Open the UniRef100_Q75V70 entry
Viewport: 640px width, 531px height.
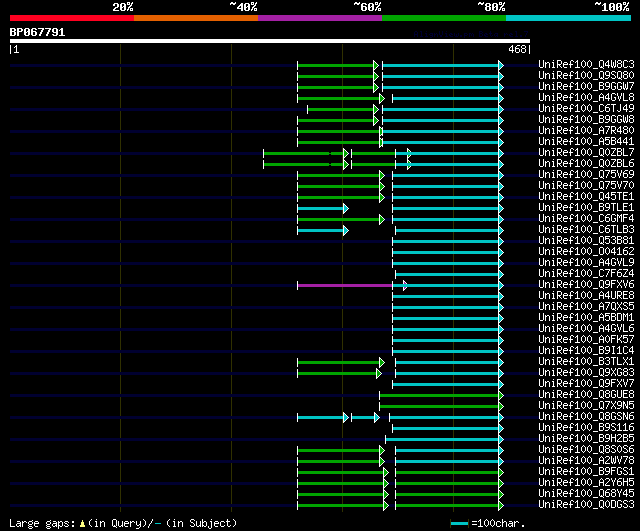tap(586, 186)
